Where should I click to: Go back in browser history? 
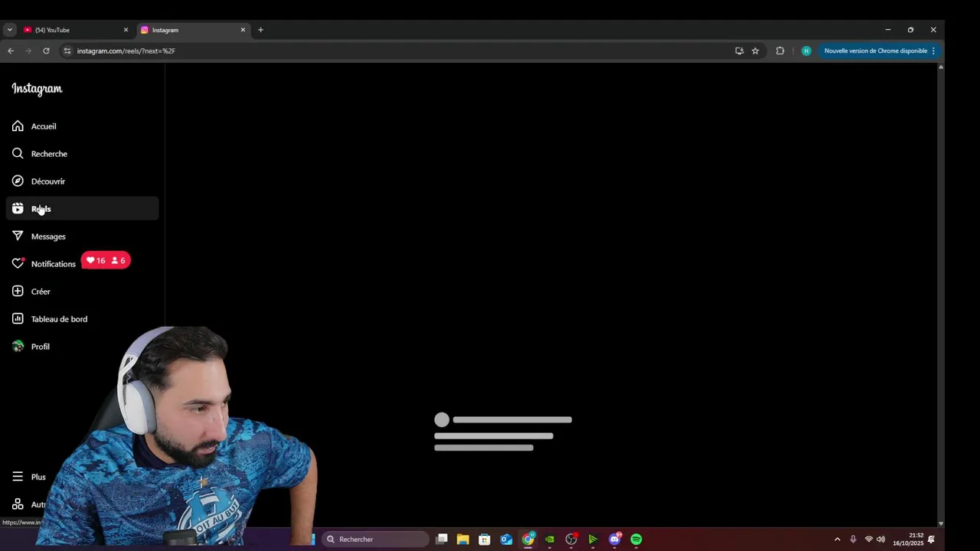point(11,51)
